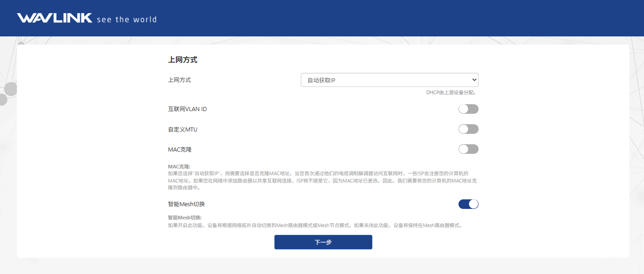Image resolution: width=644 pixels, height=274 pixels.
Task: Click the 自定义MTU label
Action: coord(182,129)
